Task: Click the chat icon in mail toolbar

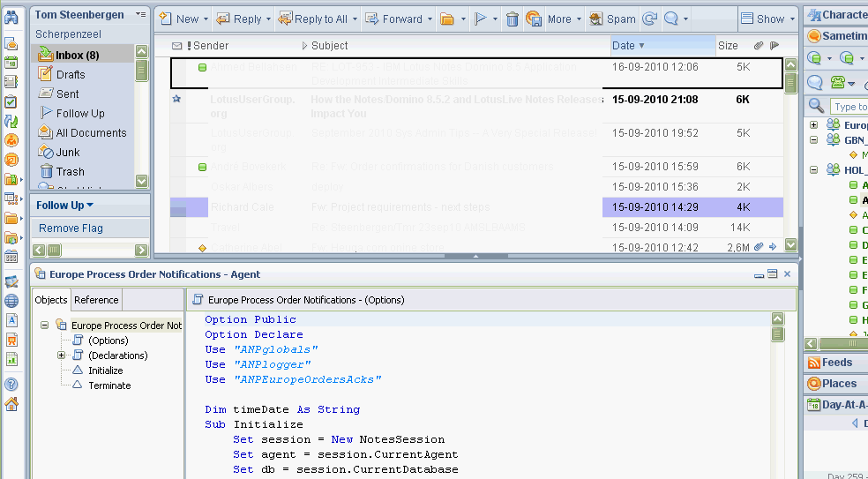Action: pyautogui.click(x=671, y=19)
